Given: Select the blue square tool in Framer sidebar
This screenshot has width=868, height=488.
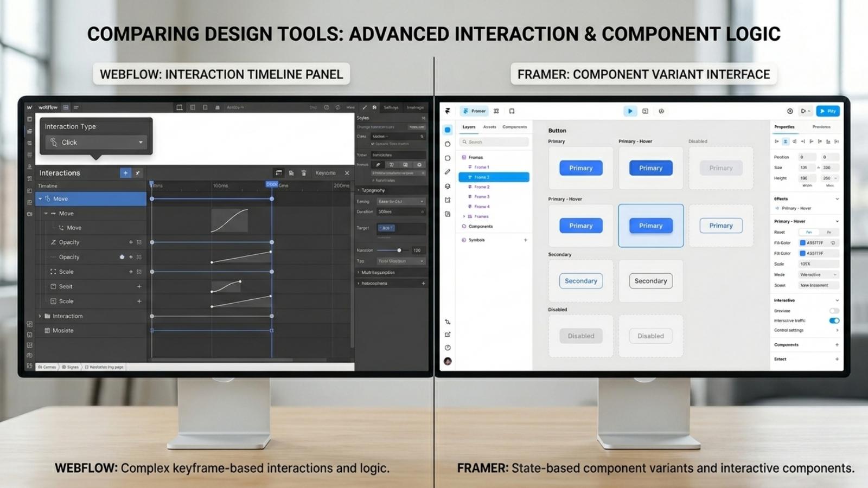Looking at the screenshot, I should pos(448,130).
